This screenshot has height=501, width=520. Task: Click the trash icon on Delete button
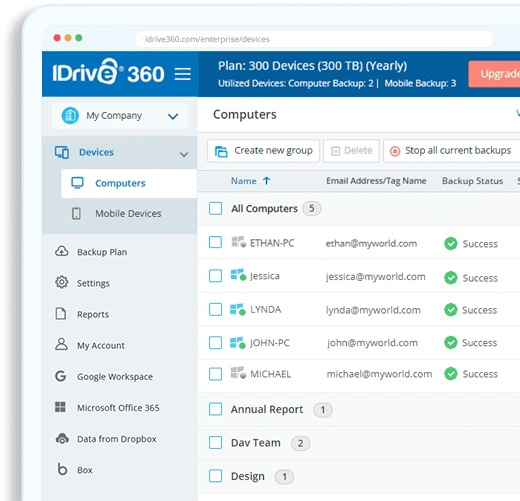point(335,151)
